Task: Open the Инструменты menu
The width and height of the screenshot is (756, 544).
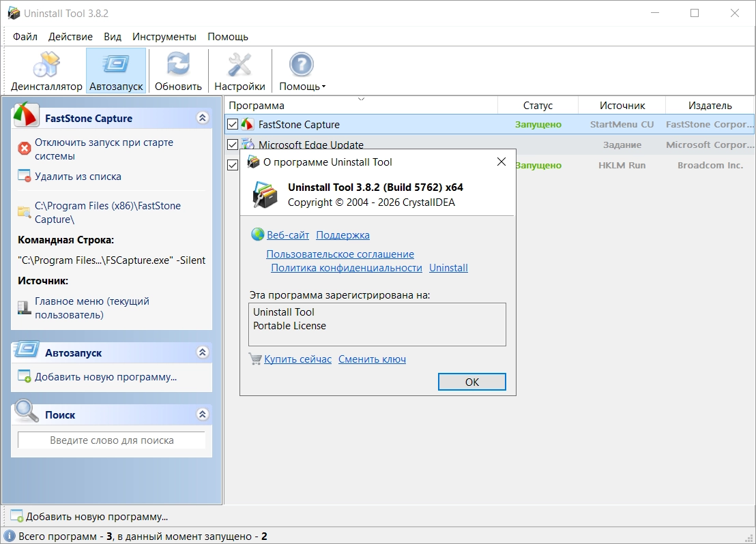Action: [x=164, y=37]
